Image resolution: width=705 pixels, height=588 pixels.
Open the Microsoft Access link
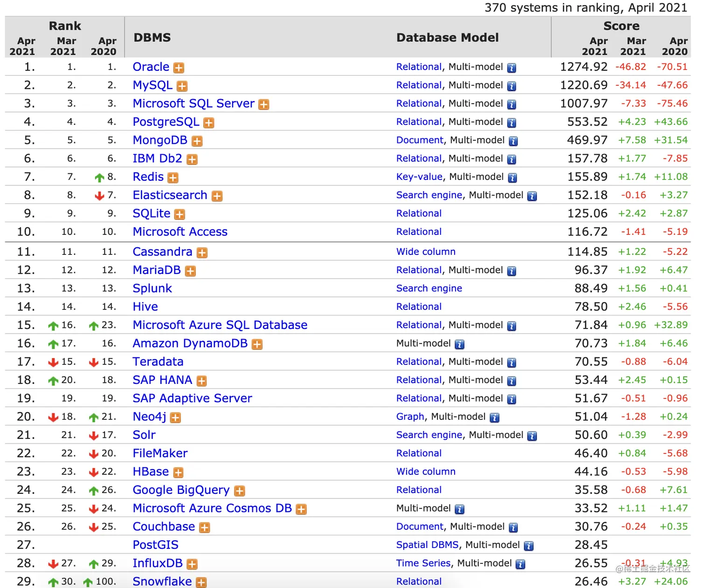[180, 232]
